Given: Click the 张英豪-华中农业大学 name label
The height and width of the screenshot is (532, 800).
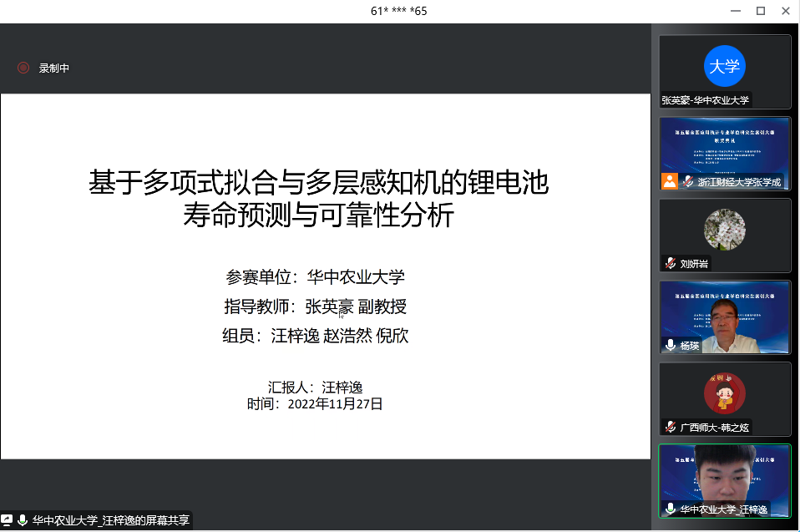Looking at the screenshot, I should tap(706, 99).
